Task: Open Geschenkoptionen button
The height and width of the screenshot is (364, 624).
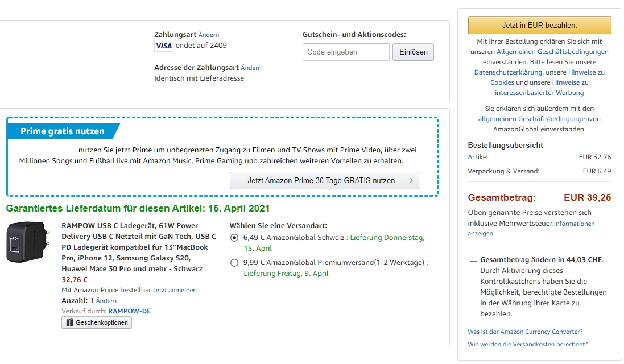Action: click(x=97, y=322)
